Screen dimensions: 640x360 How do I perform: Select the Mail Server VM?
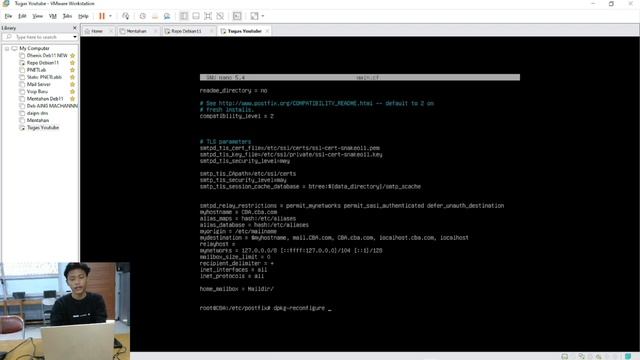(38, 84)
